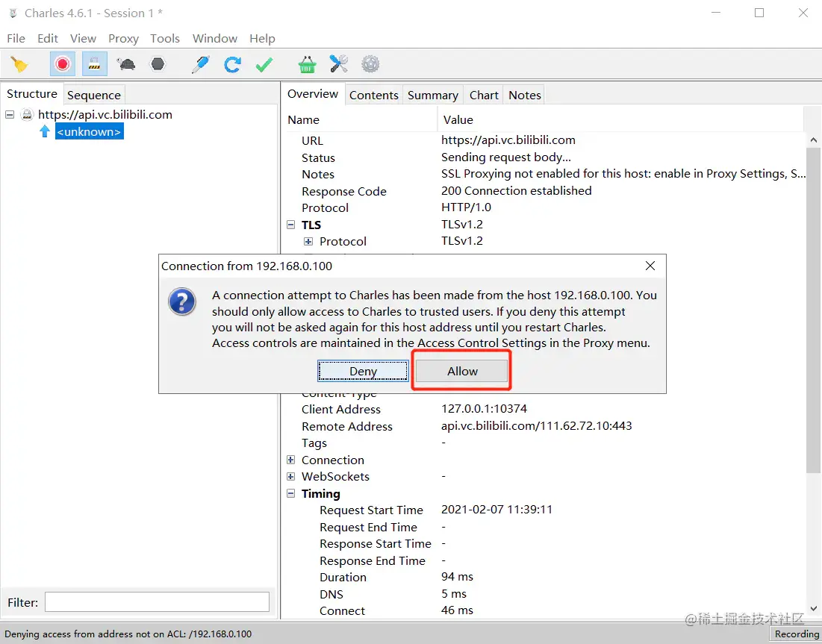This screenshot has height=644, width=822.
Task: Select the SSL Proxying not enabled note
Action: pos(623,174)
